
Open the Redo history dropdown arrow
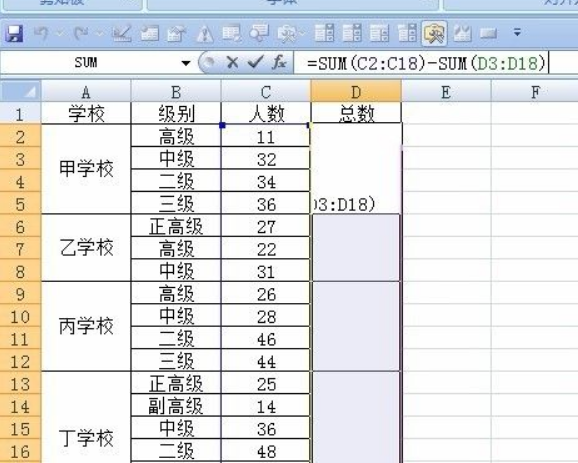pos(100,34)
